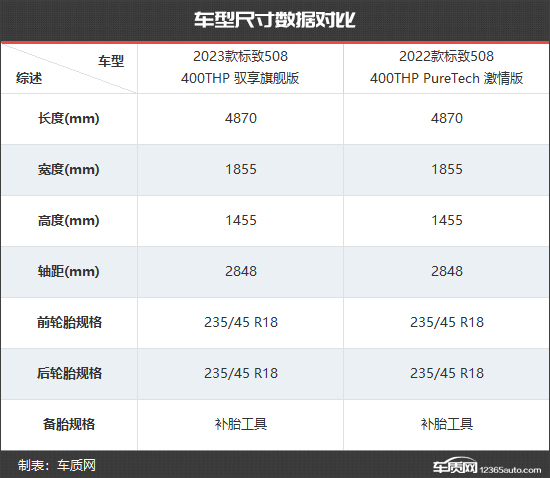Click the 车质网 car logo icon
The height and width of the screenshot is (478, 550).
coord(455,465)
